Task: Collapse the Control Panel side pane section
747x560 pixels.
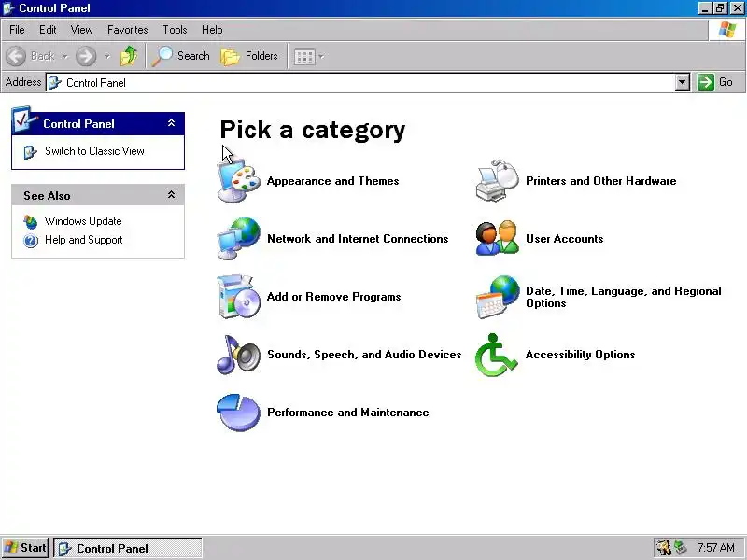Action: tap(172, 123)
